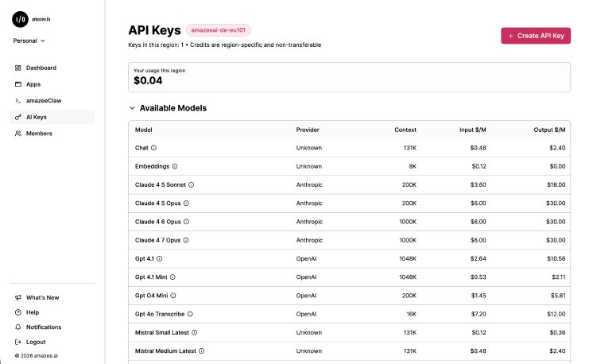
Task: Select the Claude 4 5 Sonnet model name
Action: click(x=161, y=185)
